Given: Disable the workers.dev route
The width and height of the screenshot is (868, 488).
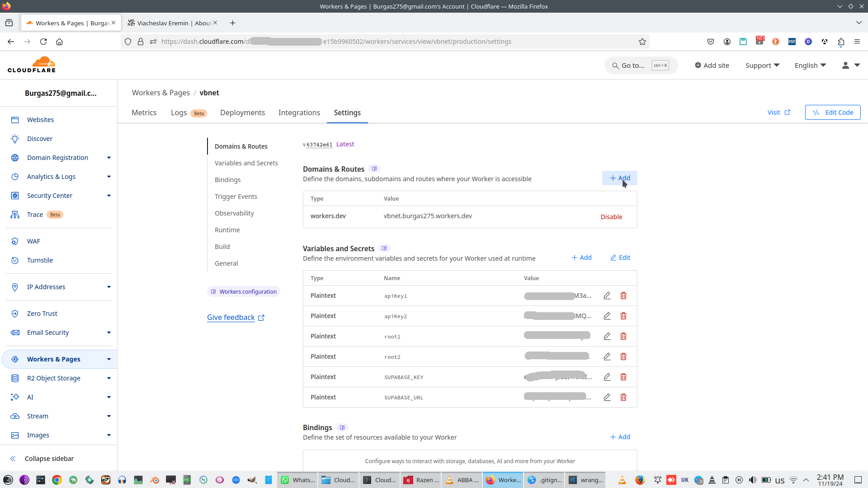Looking at the screenshot, I should pyautogui.click(x=611, y=217).
